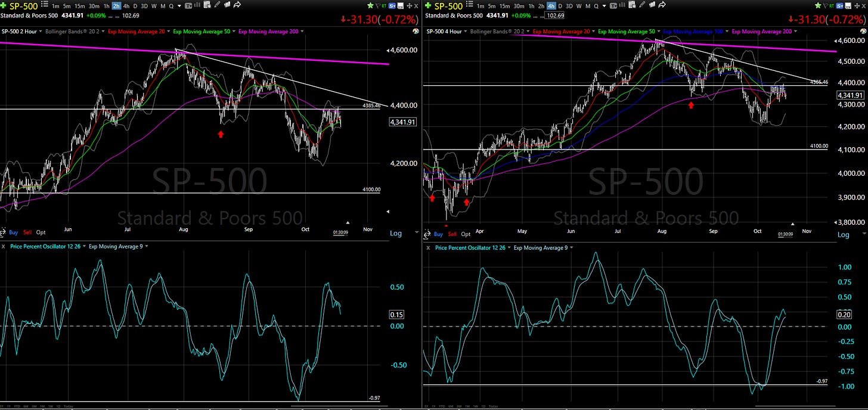Image resolution: width=868 pixels, height=410 pixels.
Task: Switch the 2 Hour chart to the 1m timeframe
Action: (55, 6)
